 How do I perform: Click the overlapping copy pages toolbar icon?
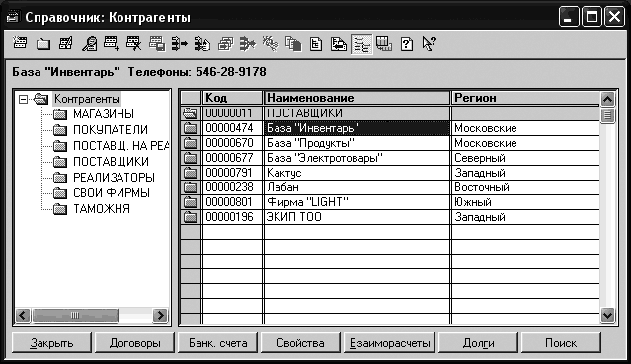click(293, 43)
